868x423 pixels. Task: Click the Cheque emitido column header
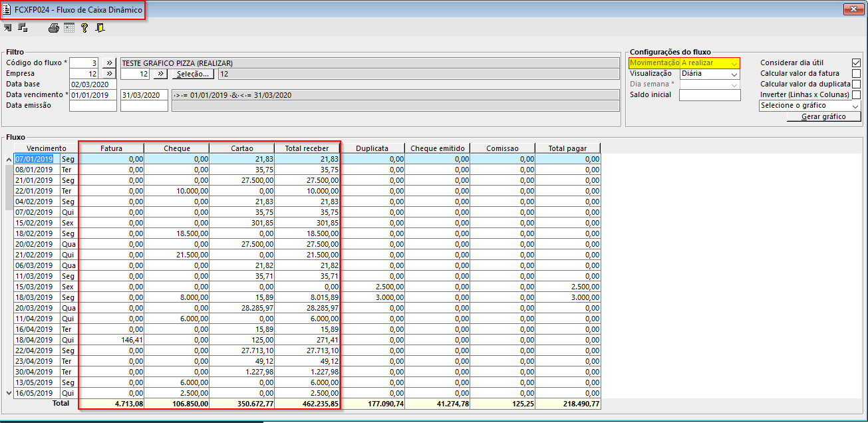tap(437, 148)
